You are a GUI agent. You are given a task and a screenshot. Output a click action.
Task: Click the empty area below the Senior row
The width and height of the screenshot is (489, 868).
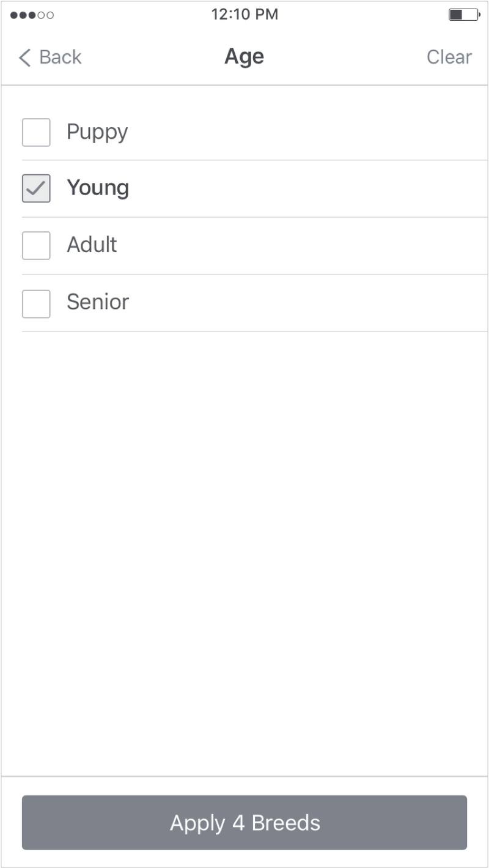[244, 520]
